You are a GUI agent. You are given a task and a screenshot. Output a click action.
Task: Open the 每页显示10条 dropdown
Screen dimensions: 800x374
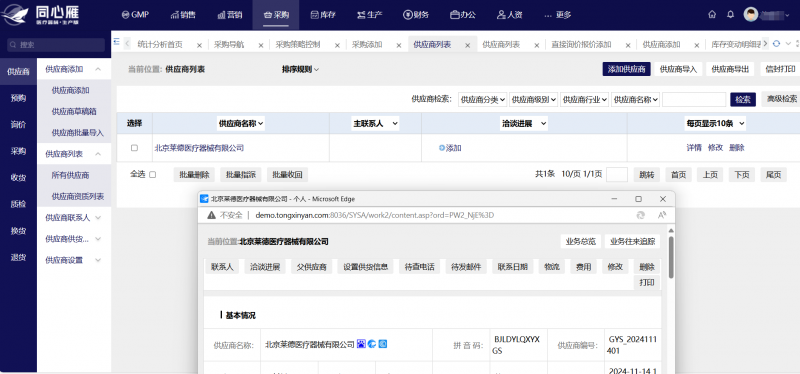pyautogui.click(x=715, y=123)
